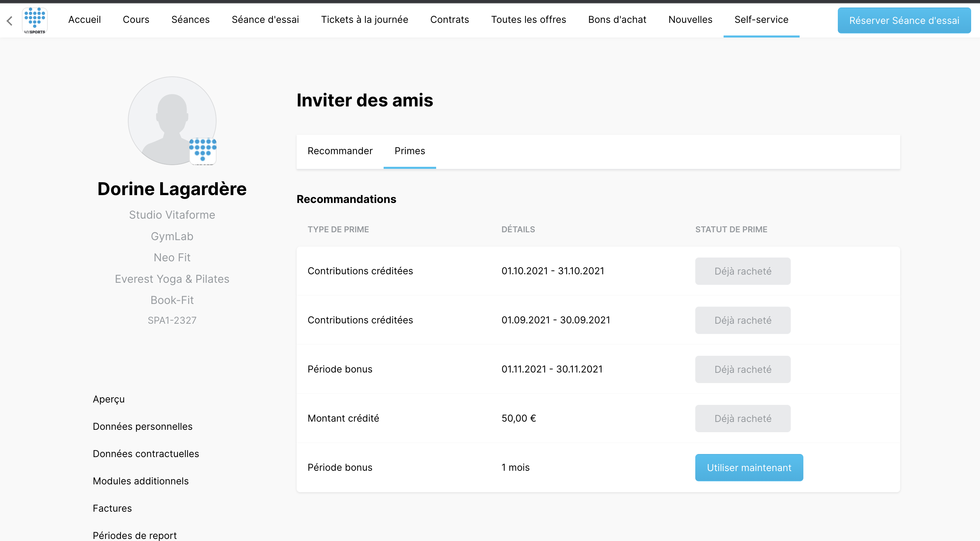
Task: Click Déjà racheté for 50,00 € amount
Action: click(743, 419)
